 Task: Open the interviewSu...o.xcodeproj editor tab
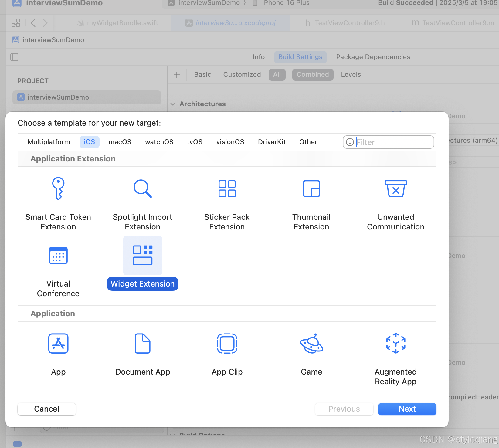[x=231, y=23]
